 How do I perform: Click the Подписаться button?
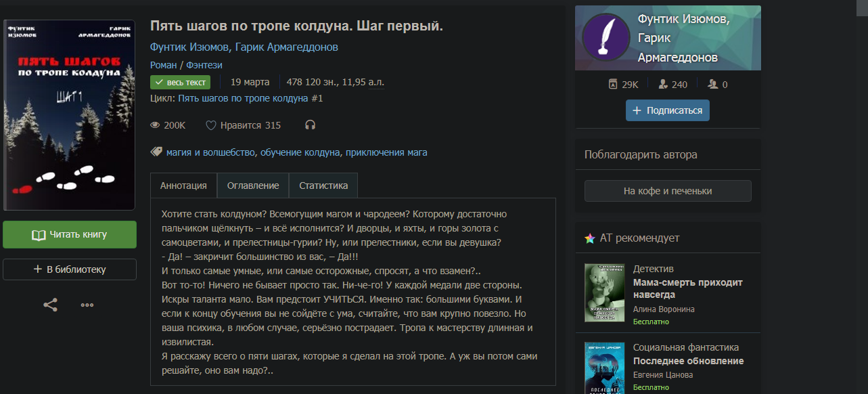(668, 110)
